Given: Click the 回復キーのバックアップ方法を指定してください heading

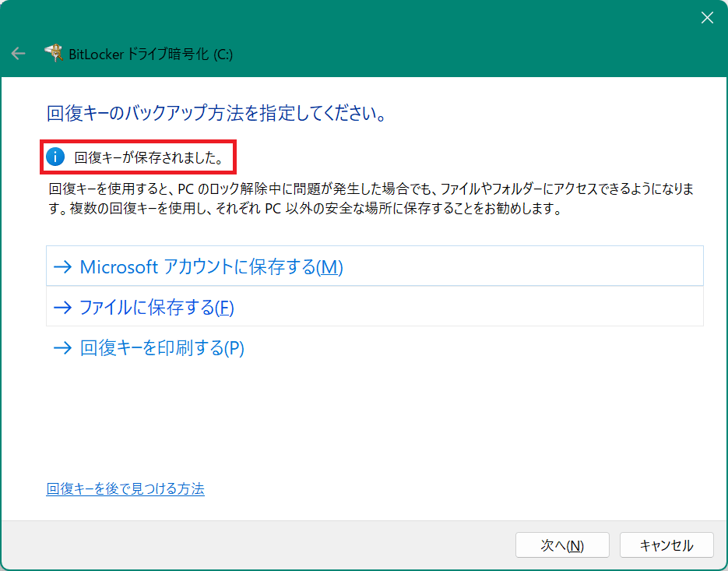Looking at the screenshot, I should pyautogui.click(x=216, y=114).
